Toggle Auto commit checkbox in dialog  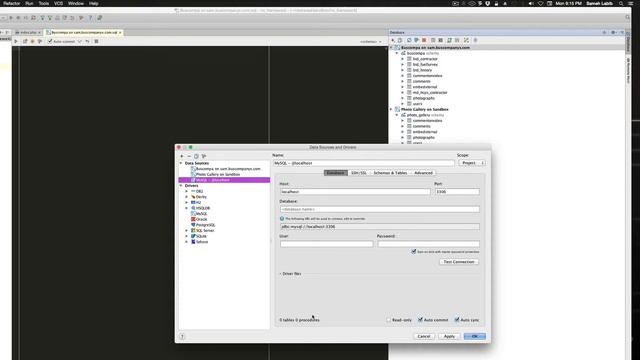click(420, 320)
